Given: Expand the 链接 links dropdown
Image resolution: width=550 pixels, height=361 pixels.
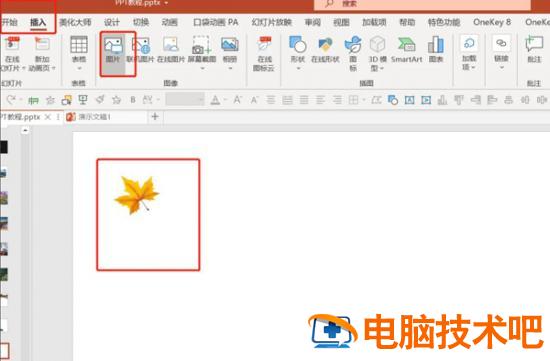Looking at the screenshot, I should coord(502,67).
